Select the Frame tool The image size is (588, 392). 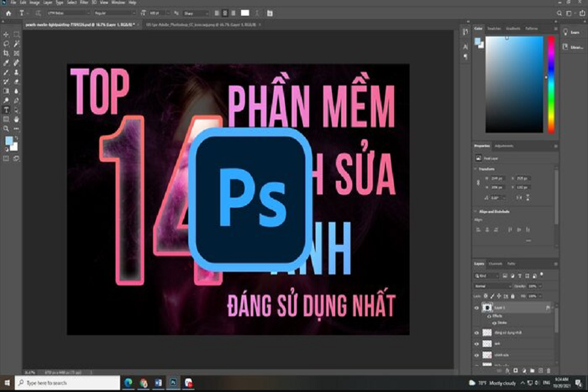coord(16,54)
